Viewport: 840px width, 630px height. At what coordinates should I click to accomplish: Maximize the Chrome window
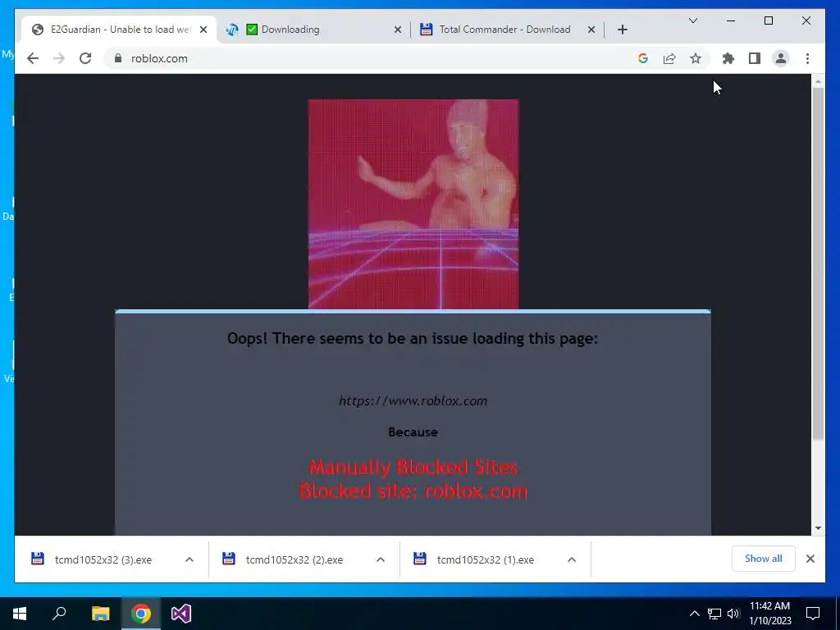point(768,21)
